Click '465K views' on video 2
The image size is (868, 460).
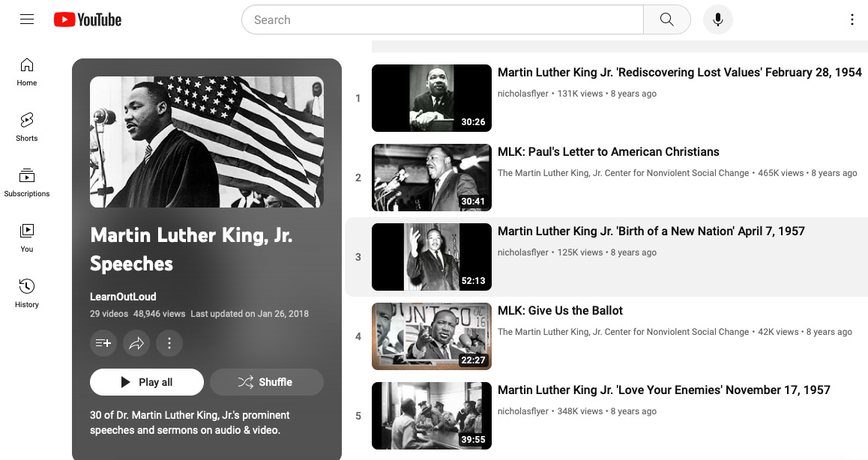coord(780,173)
